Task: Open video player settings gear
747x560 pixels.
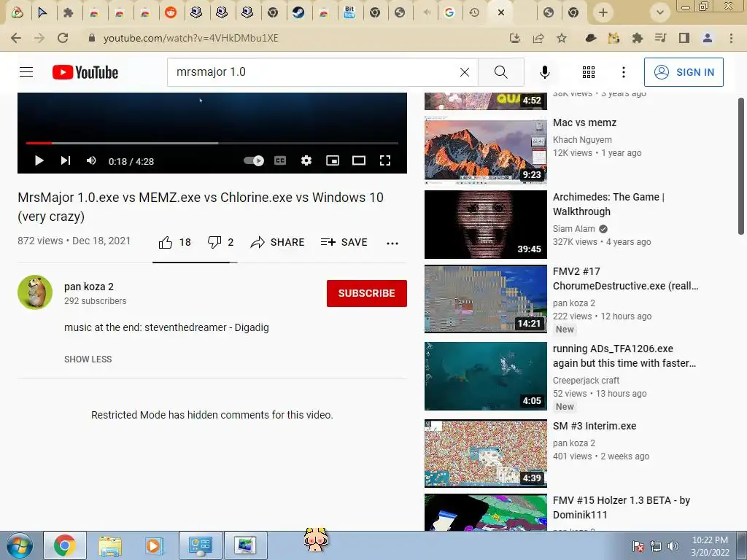Action: (306, 161)
